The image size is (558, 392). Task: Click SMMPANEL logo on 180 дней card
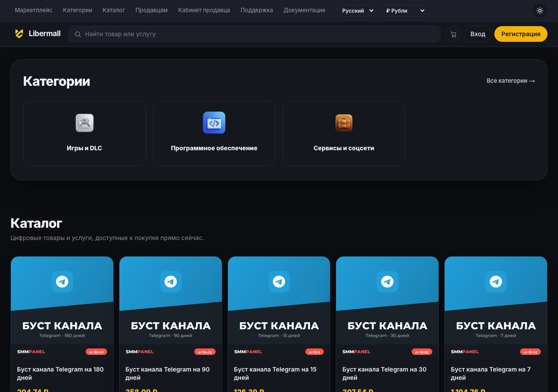point(31,352)
